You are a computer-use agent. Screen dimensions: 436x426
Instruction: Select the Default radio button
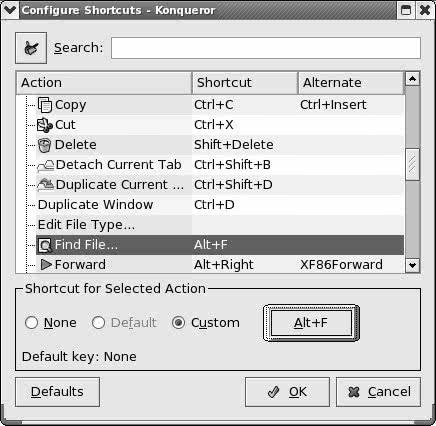[x=98, y=323]
